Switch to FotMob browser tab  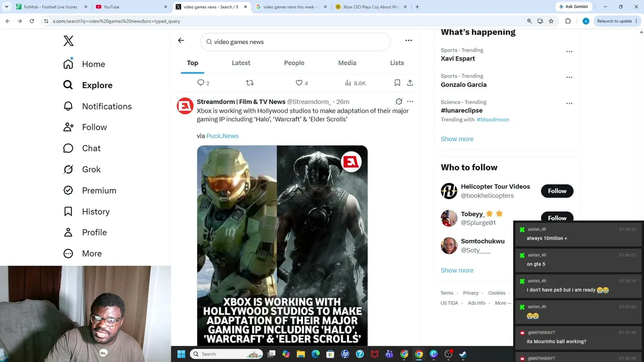point(50,7)
